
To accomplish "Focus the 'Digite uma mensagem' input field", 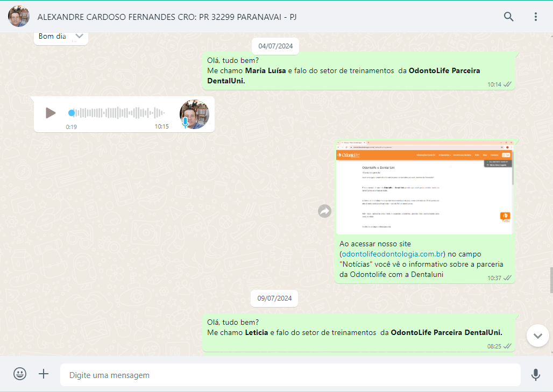I will (290, 375).
